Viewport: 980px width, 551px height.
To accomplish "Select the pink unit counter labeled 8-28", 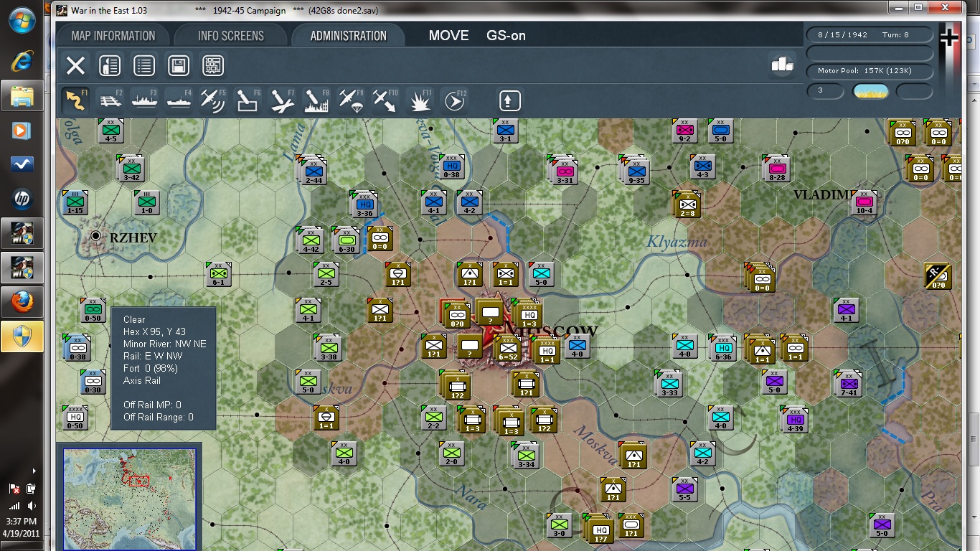I will (x=776, y=169).
